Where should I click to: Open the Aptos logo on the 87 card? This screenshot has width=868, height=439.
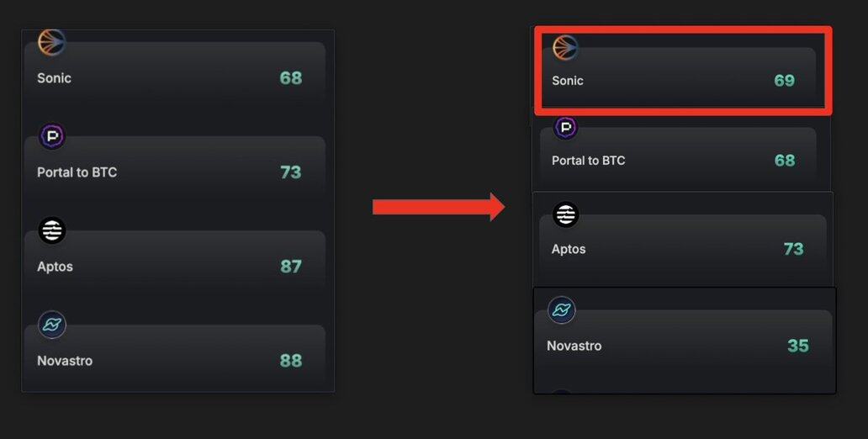(x=52, y=230)
